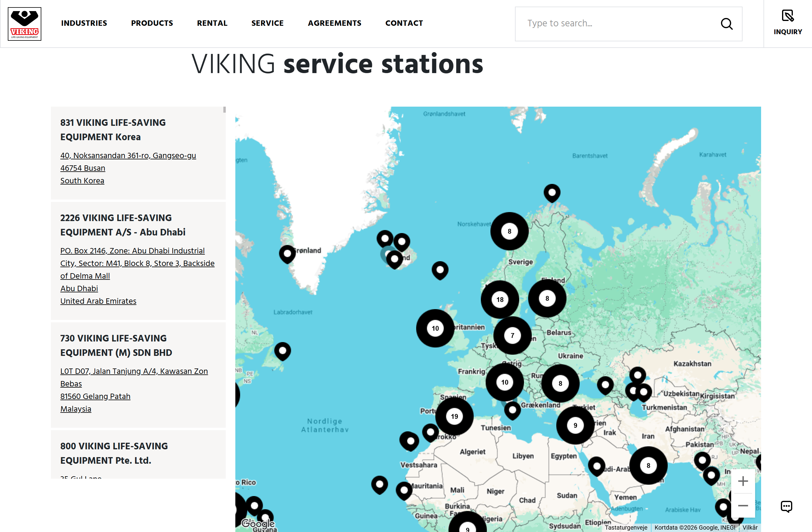Click the magnifying glass search icon
The height and width of the screenshot is (532, 812).
(727, 24)
